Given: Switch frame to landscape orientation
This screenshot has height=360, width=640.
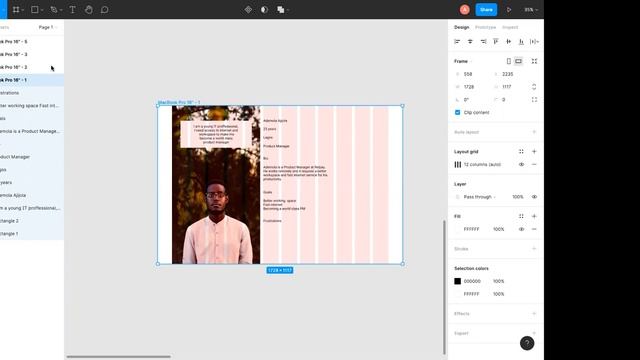Looking at the screenshot, I should tap(518, 61).
